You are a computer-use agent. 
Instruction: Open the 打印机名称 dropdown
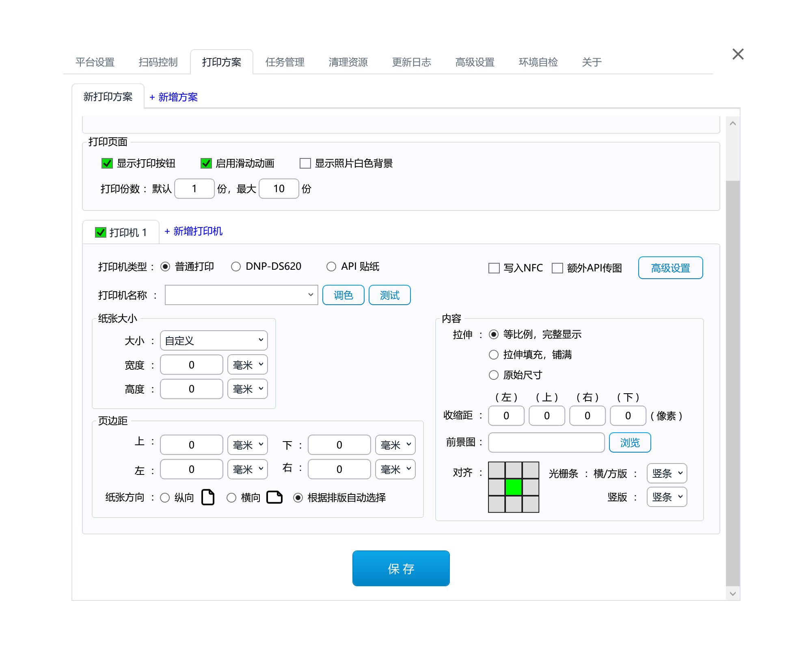241,295
